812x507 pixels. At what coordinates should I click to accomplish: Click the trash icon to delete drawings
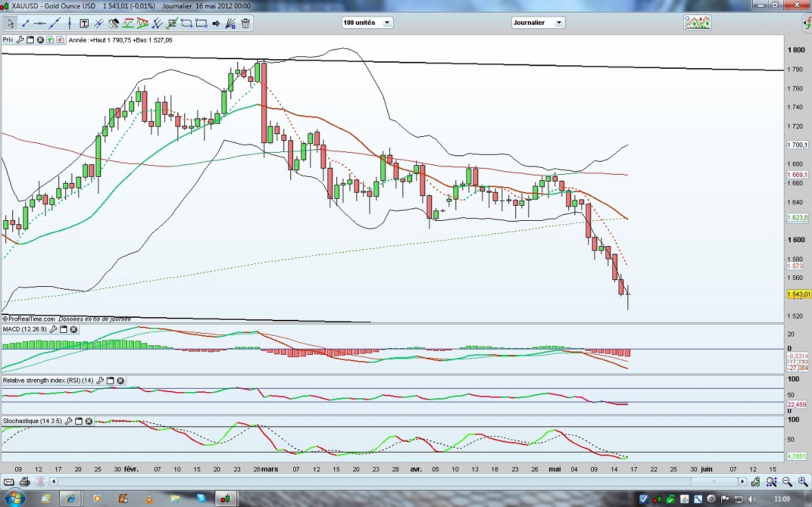(246, 23)
